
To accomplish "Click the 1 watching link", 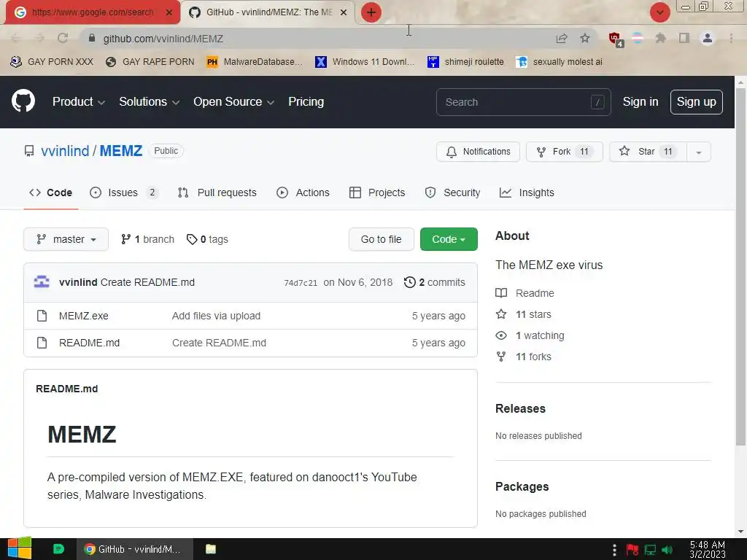I will tap(530, 335).
